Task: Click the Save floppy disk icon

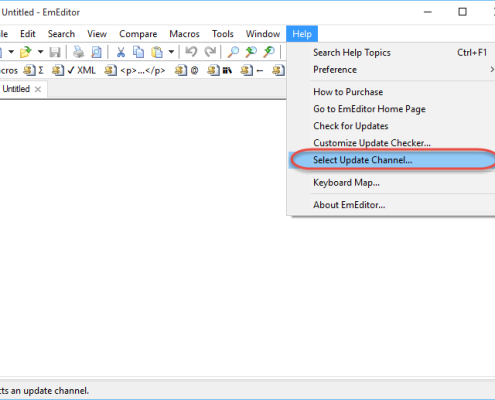Action: [55, 52]
